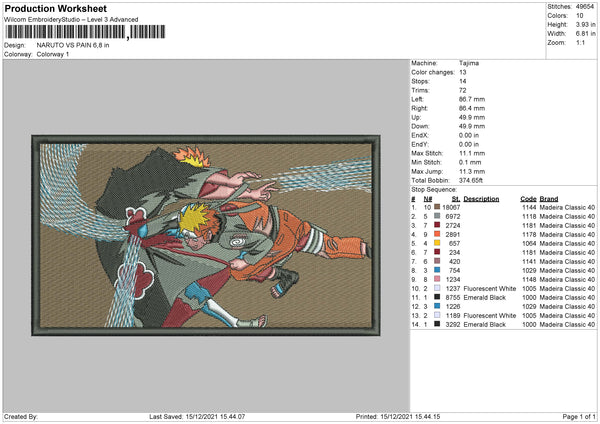This screenshot has height=424, width=600.
Task: Select the gray swatch in stop sequence row 2
Action: tap(437, 216)
